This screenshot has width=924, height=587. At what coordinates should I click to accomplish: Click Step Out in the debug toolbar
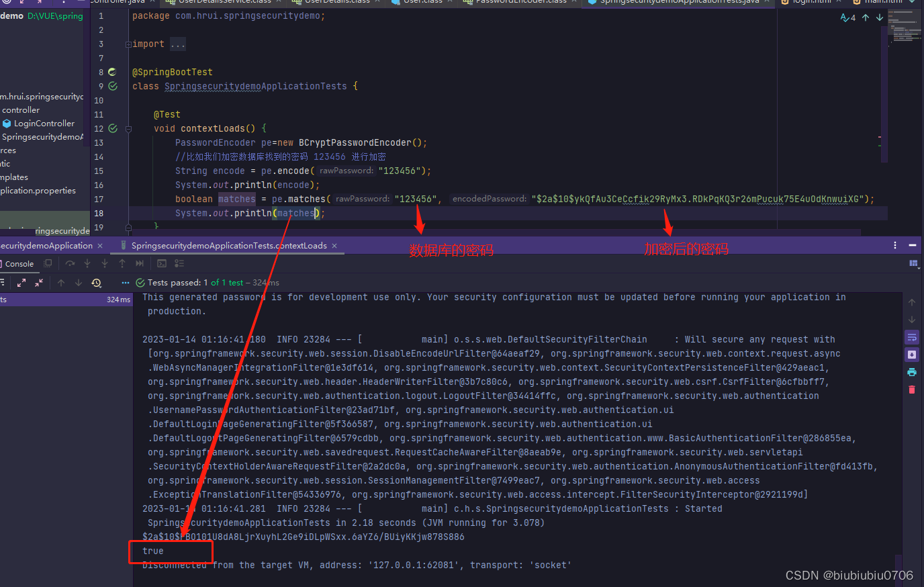tap(122, 264)
